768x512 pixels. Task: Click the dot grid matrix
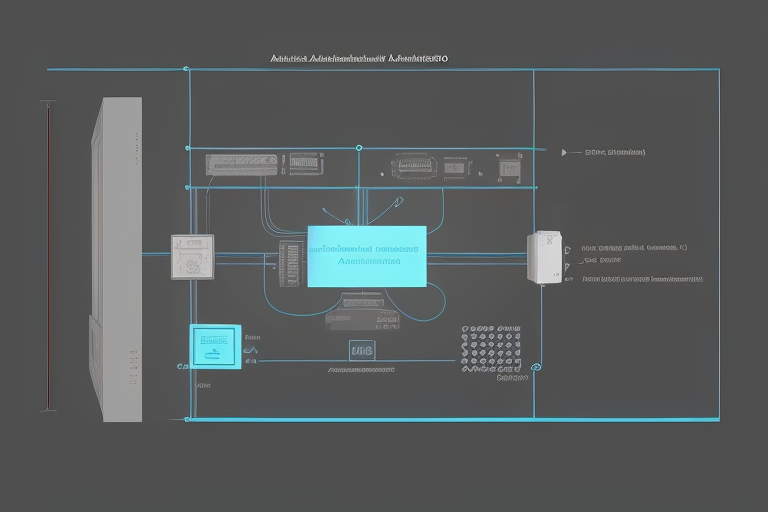click(491, 348)
